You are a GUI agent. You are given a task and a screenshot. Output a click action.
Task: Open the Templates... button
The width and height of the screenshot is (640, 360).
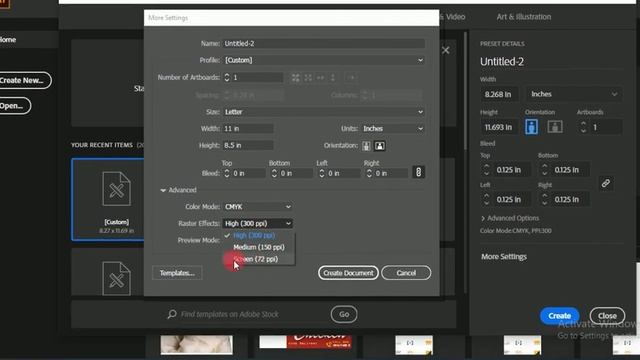click(177, 273)
